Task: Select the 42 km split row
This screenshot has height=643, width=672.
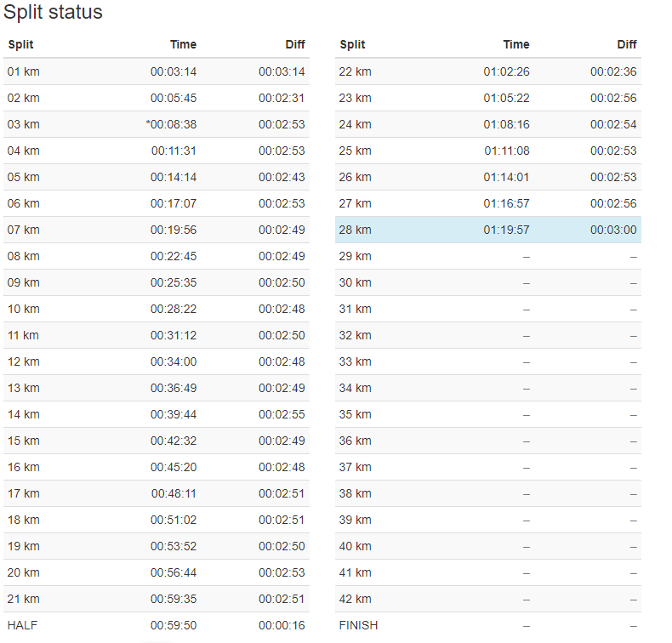Action: pyautogui.click(x=487, y=599)
